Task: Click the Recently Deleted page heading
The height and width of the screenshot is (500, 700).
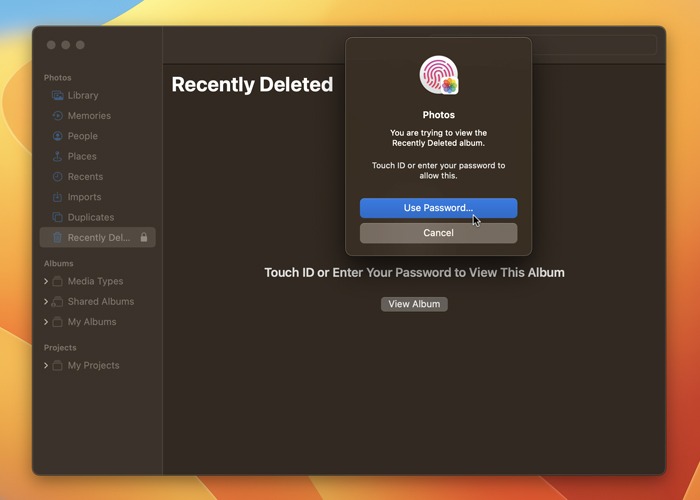Action: pos(252,84)
